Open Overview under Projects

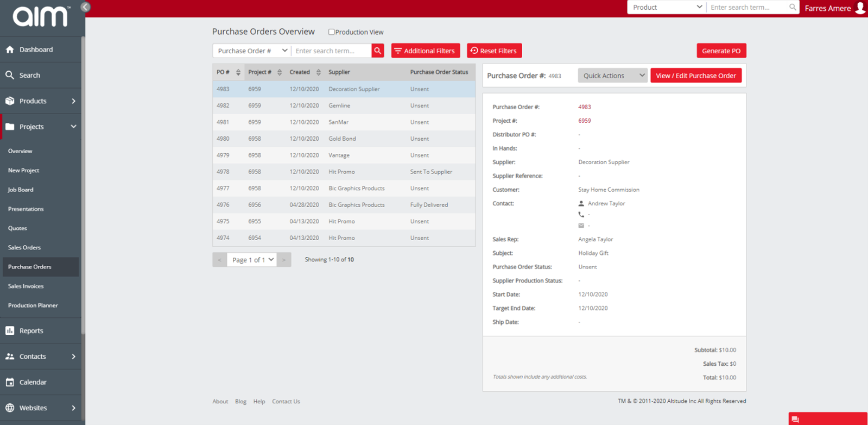20,151
